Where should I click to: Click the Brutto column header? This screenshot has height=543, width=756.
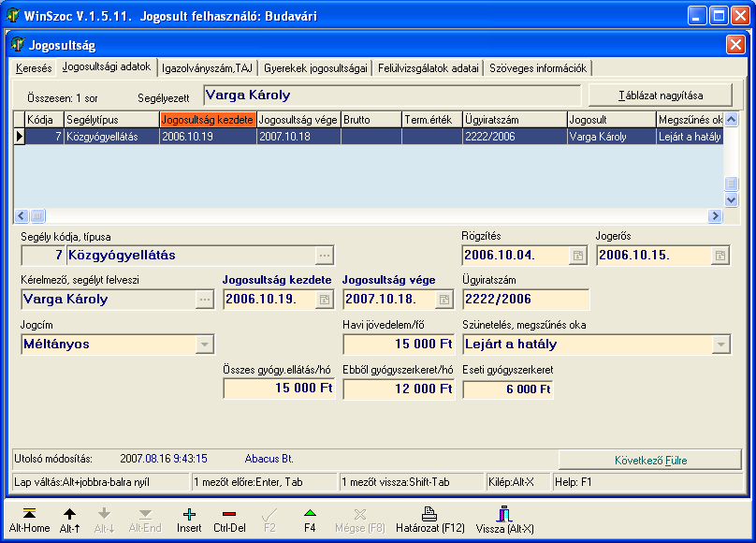pyautogui.click(x=371, y=120)
